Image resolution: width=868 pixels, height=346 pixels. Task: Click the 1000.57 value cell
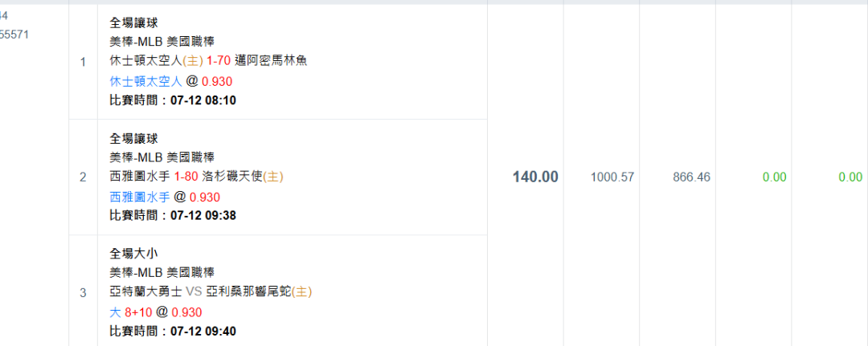click(612, 177)
